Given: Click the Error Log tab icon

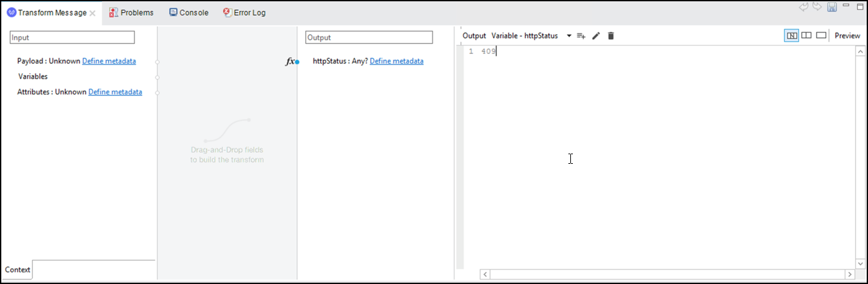Looking at the screenshot, I should [227, 12].
